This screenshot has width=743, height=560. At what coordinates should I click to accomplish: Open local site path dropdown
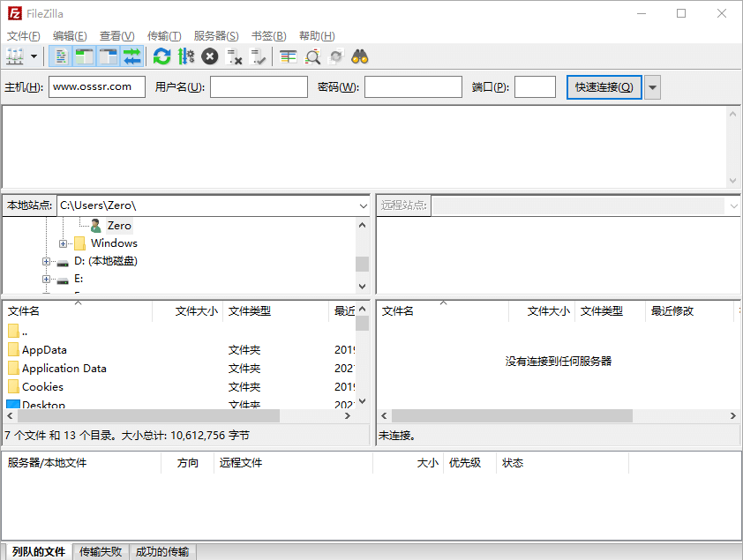(x=363, y=205)
